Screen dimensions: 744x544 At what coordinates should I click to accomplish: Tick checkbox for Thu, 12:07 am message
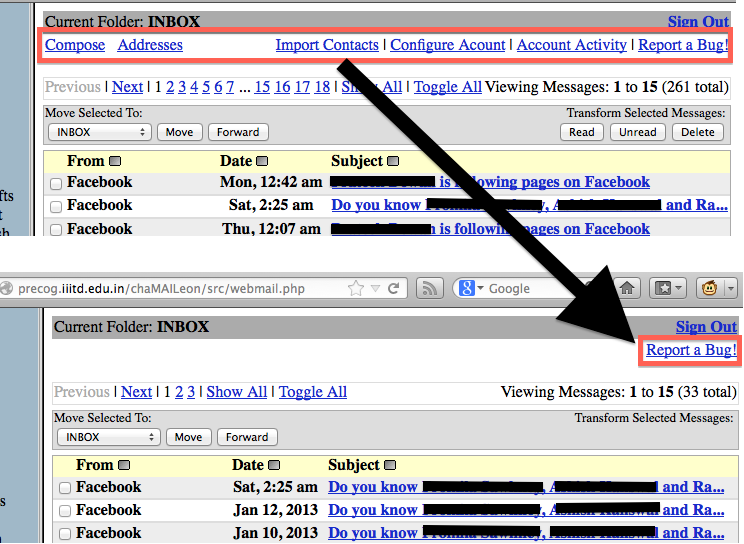pyautogui.click(x=56, y=230)
